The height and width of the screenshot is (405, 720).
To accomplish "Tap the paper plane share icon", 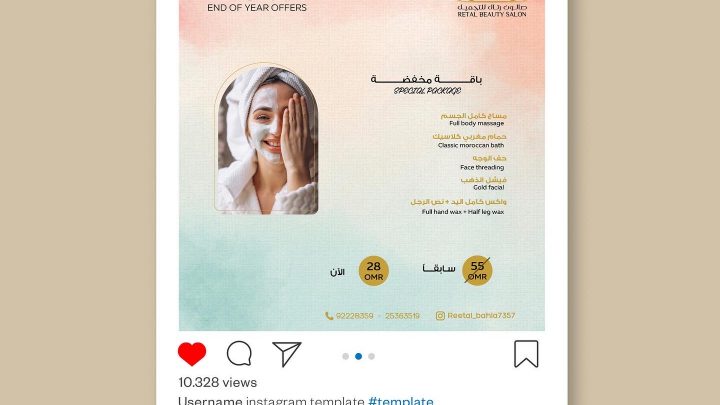I will pos(287,354).
